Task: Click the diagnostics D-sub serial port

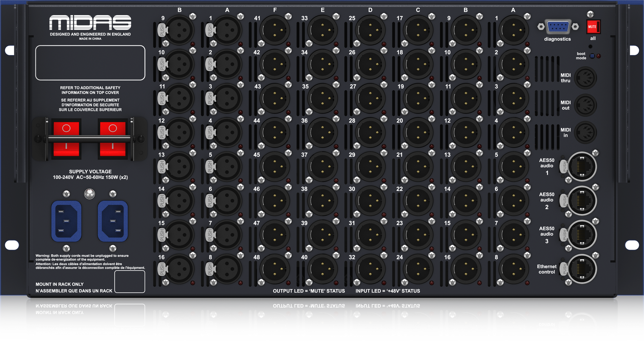Action: click(x=558, y=27)
